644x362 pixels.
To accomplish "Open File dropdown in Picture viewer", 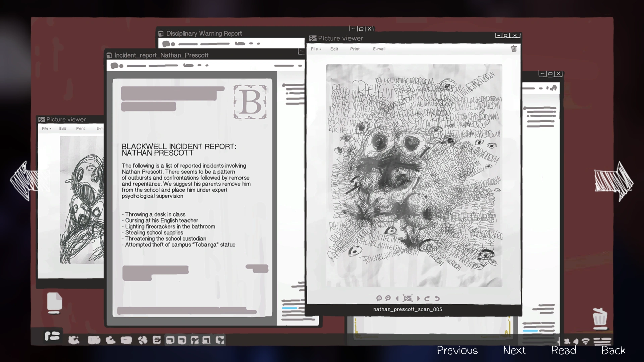I will (x=315, y=49).
